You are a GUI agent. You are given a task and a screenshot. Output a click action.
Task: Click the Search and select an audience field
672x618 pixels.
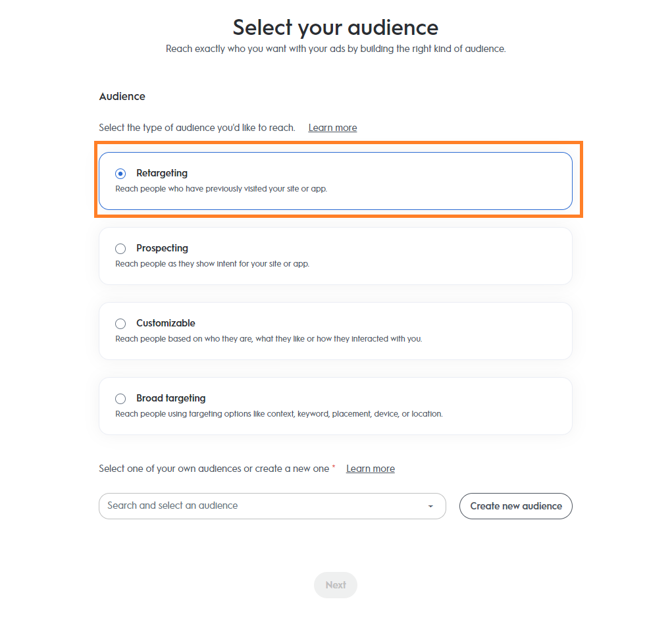coord(263,506)
